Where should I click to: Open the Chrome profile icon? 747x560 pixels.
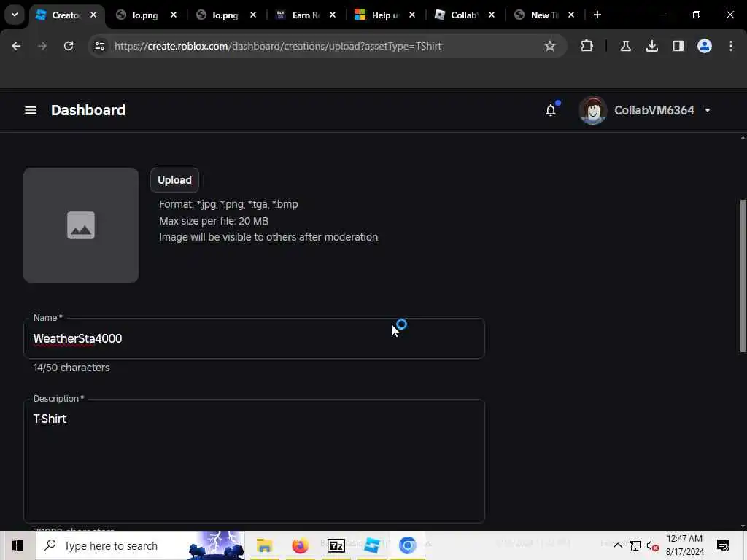(705, 46)
